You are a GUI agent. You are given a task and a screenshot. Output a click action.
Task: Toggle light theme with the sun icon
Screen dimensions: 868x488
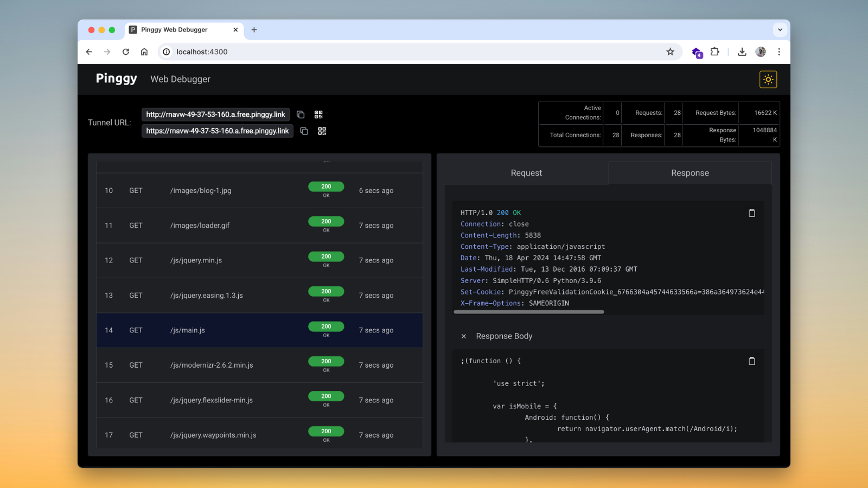click(768, 79)
